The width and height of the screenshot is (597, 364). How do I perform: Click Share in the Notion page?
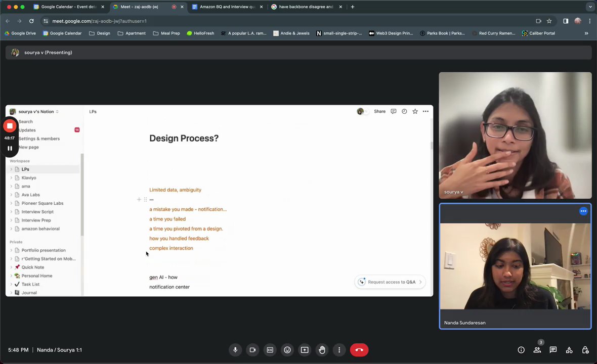click(379, 111)
